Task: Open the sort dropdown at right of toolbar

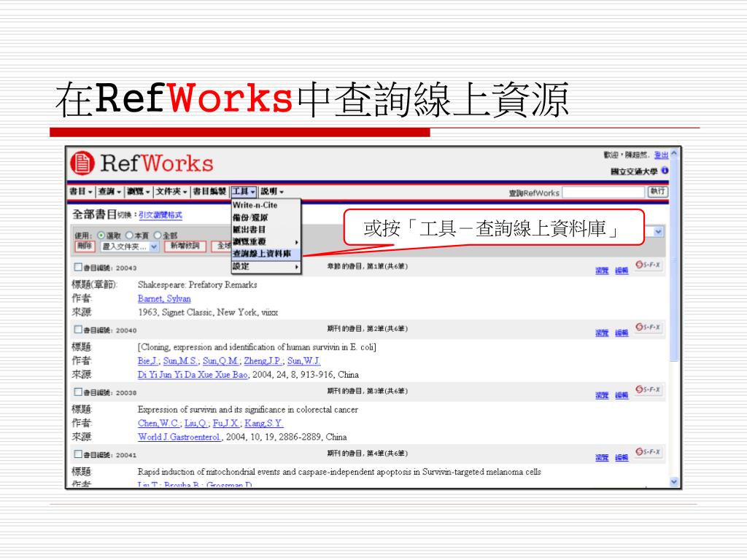Action: [x=658, y=232]
